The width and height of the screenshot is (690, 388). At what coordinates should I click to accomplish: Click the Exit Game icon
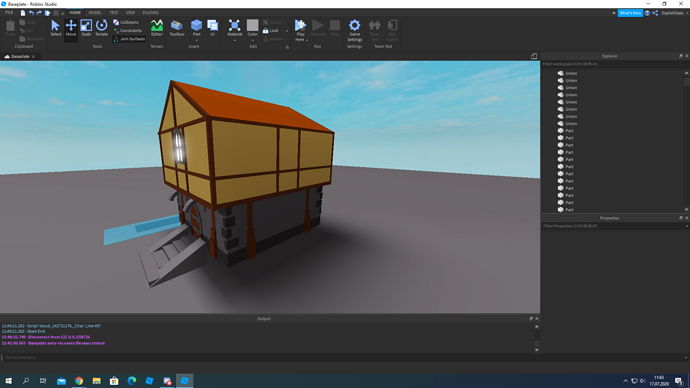(x=392, y=30)
